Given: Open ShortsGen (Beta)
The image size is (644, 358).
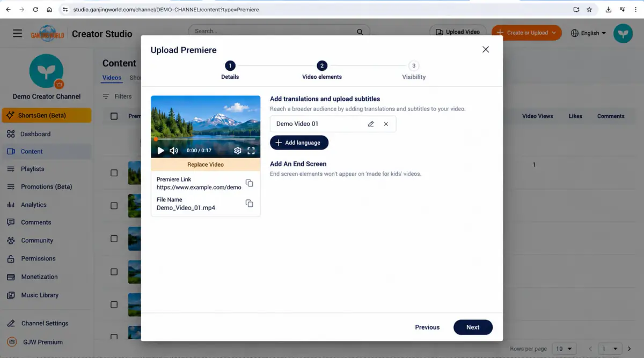Looking at the screenshot, I should point(46,115).
